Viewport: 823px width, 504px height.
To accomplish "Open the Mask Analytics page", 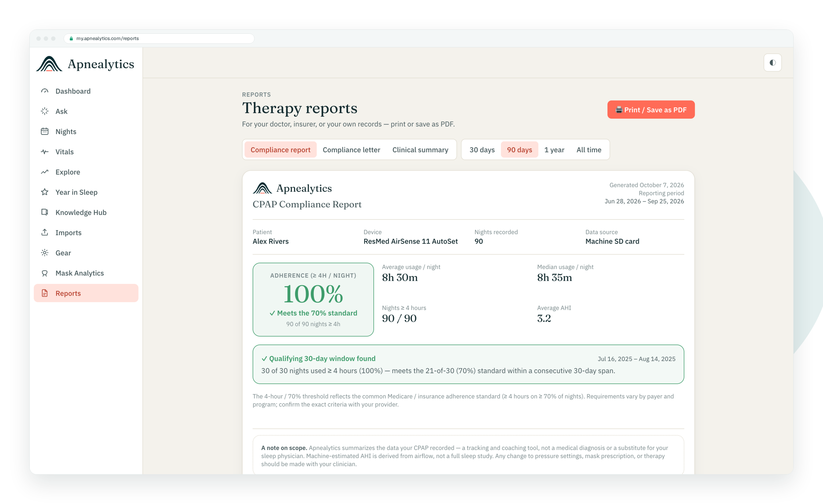I will tap(86, 273).
